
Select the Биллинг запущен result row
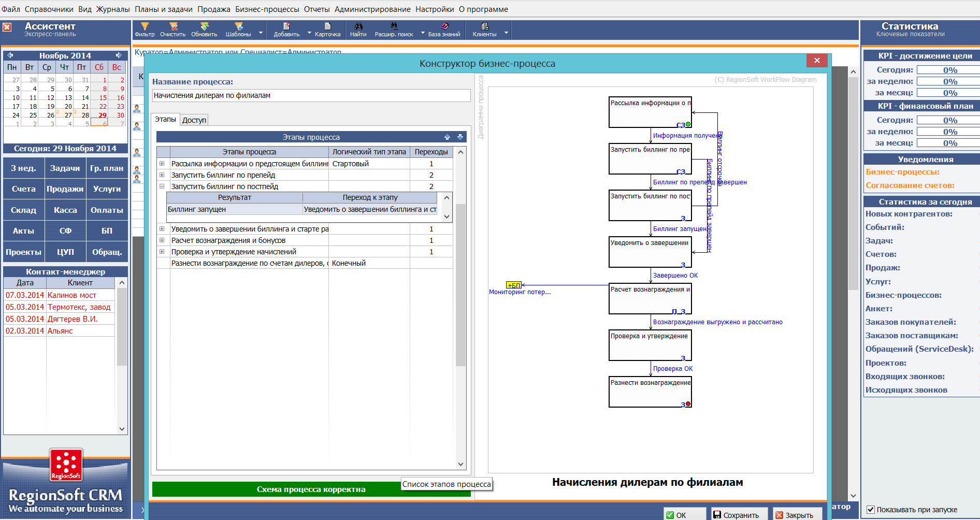coord(302,209)
